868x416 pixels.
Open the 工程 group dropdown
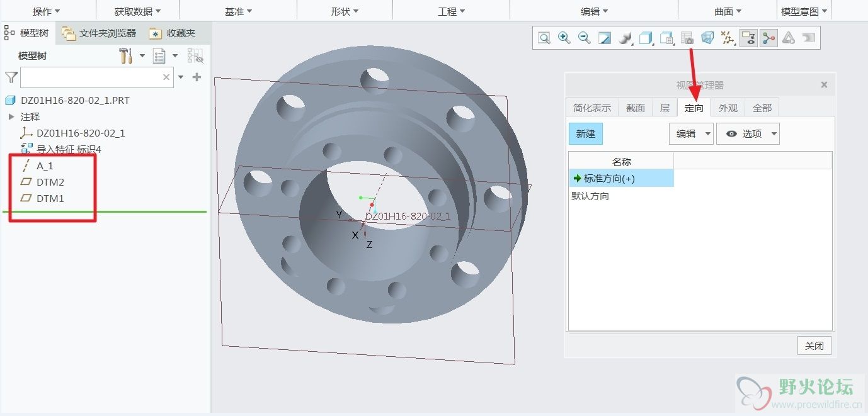[451, 11]
